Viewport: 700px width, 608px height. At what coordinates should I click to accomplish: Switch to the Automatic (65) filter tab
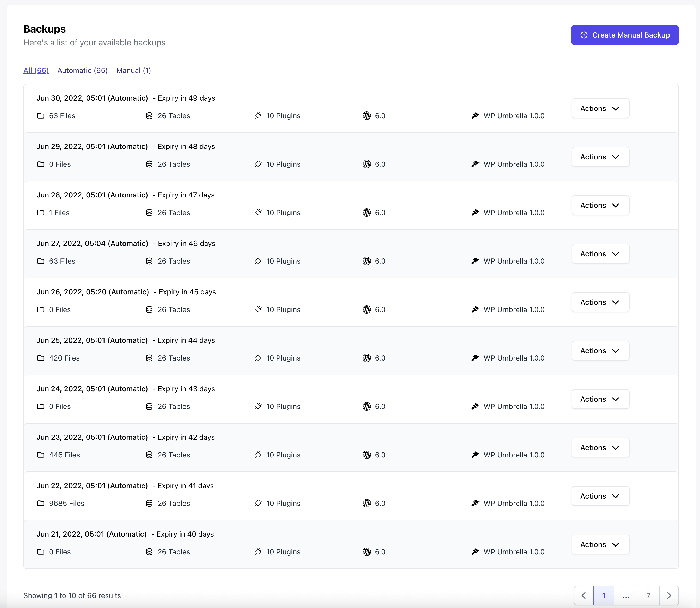click(82, 70)
